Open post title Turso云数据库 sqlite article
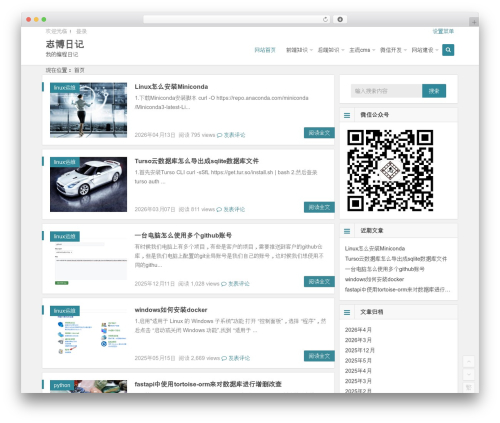The height and width of the screenshot is (423, 500). 197,161
